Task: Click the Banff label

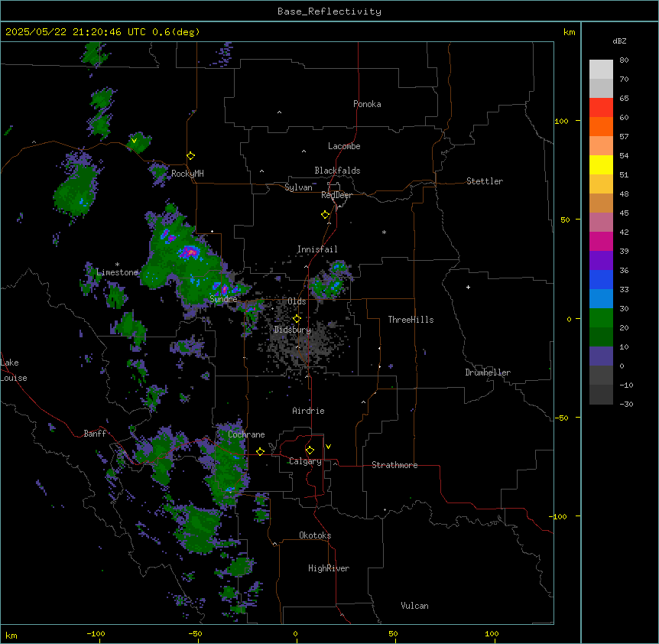Action: click(x=95, y=434)
